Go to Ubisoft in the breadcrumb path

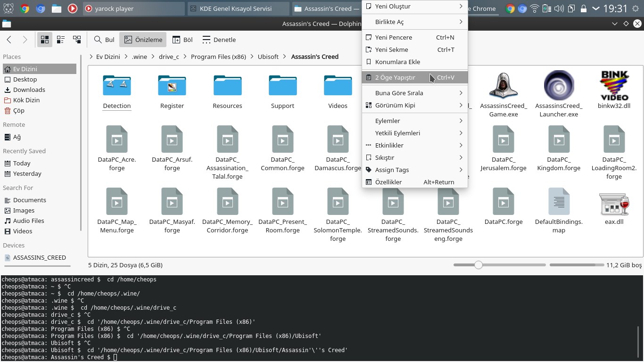click(268, 57)
